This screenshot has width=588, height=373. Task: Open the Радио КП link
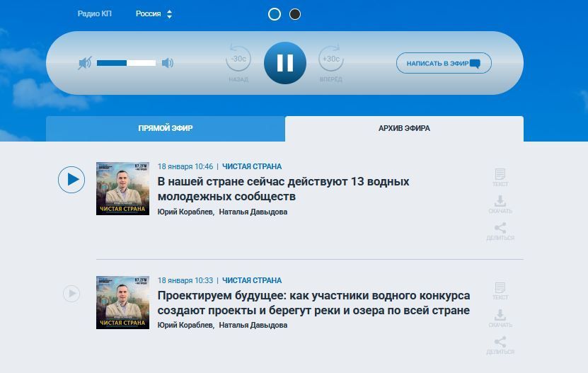pyautogui.click(x=94, y=14)
